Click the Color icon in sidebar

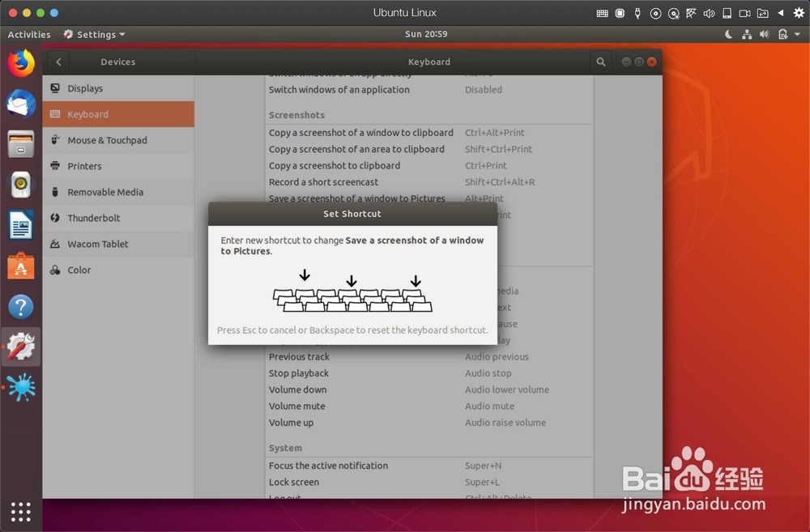pos(55,270)
